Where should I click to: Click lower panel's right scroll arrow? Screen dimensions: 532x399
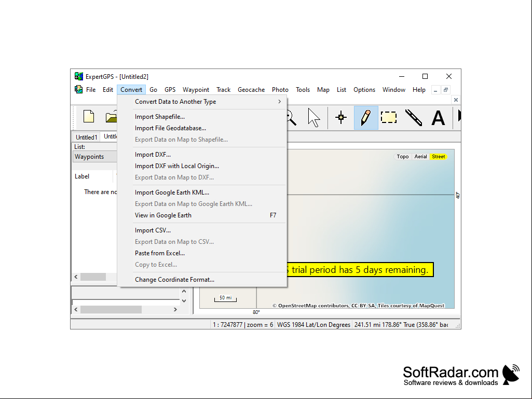pyautogui.click(x=175, y=309)
